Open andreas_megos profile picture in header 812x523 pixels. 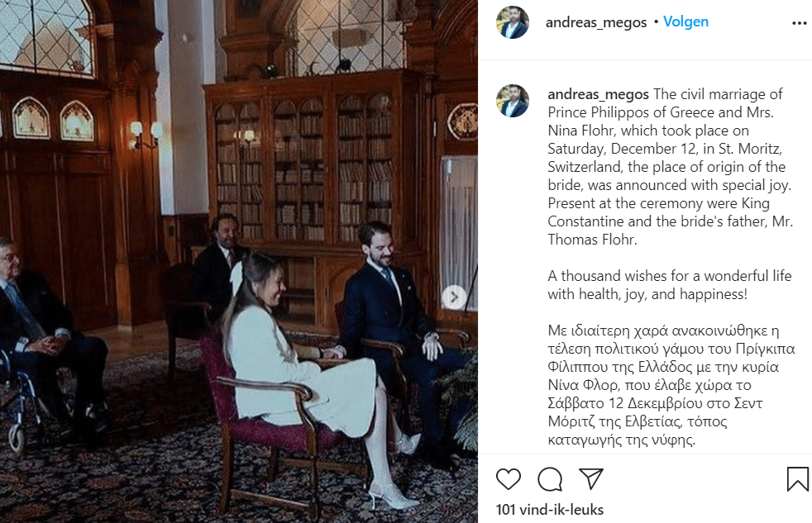pyautogui.click(x=512, y=22)
